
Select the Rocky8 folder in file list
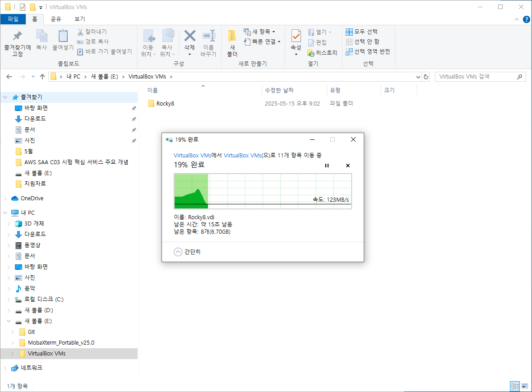pos(162,104)
